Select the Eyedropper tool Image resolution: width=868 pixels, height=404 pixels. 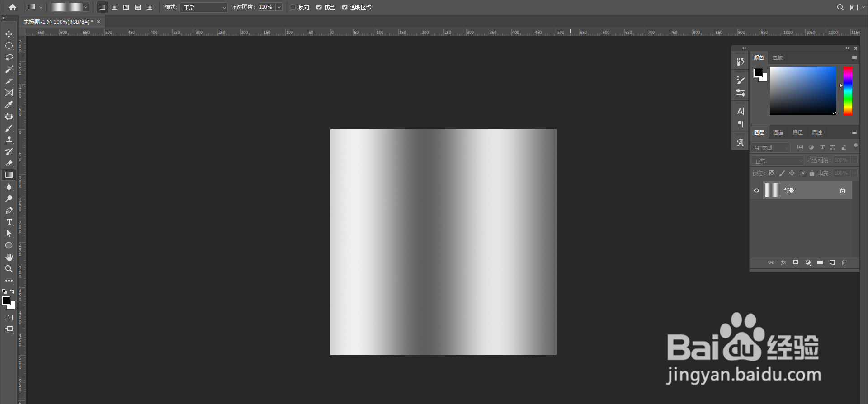(x=9, y=105)
